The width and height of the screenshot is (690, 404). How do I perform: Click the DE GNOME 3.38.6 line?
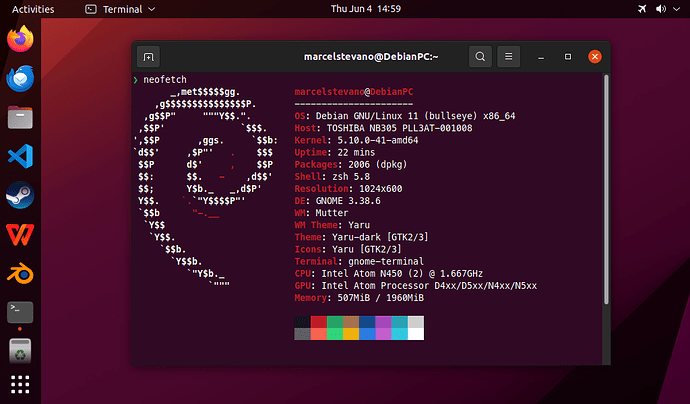coord(338,201)
